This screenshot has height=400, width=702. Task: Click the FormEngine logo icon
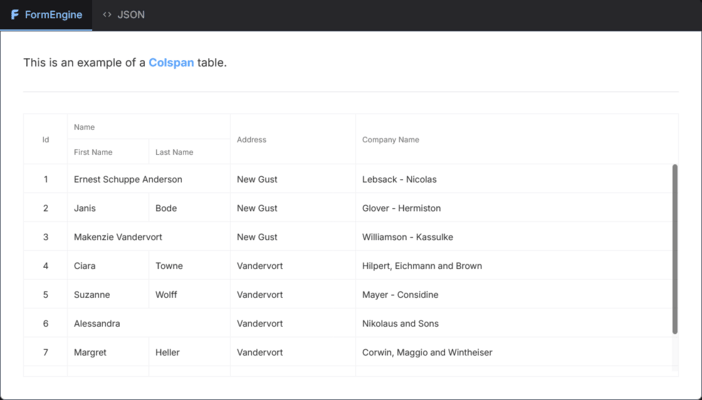coord(15,15)
